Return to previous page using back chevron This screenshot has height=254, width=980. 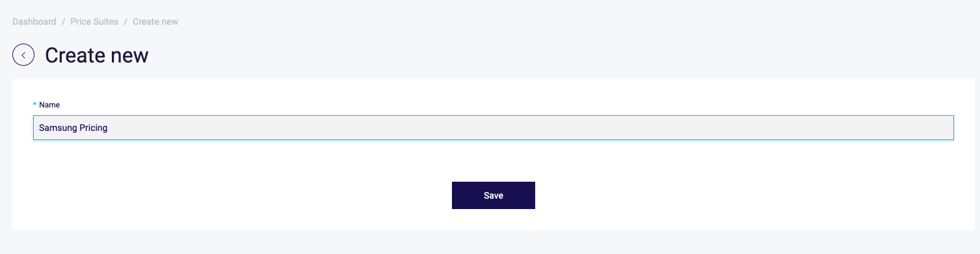[23, 55]
